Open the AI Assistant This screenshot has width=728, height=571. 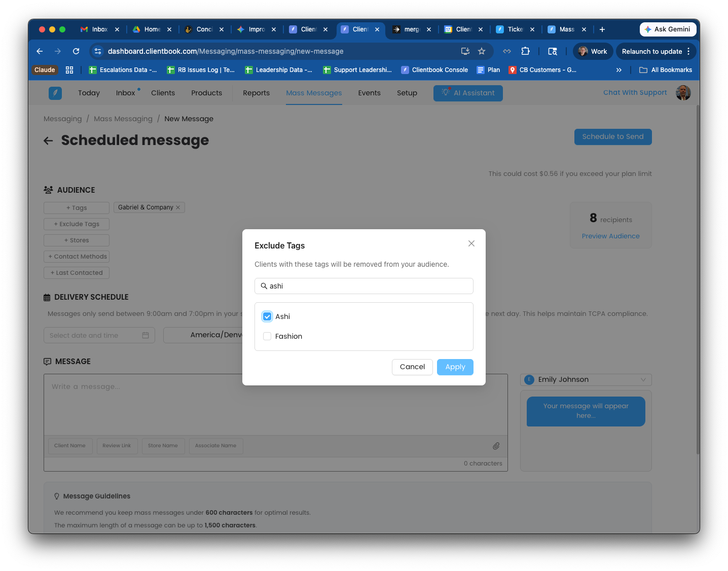pos(468,93)
